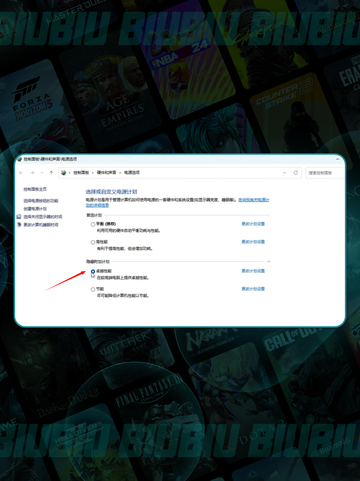This screenshot has width=360, height=481.
Task: Click the Power Options title bar icon
Action: tap(19, 159)
